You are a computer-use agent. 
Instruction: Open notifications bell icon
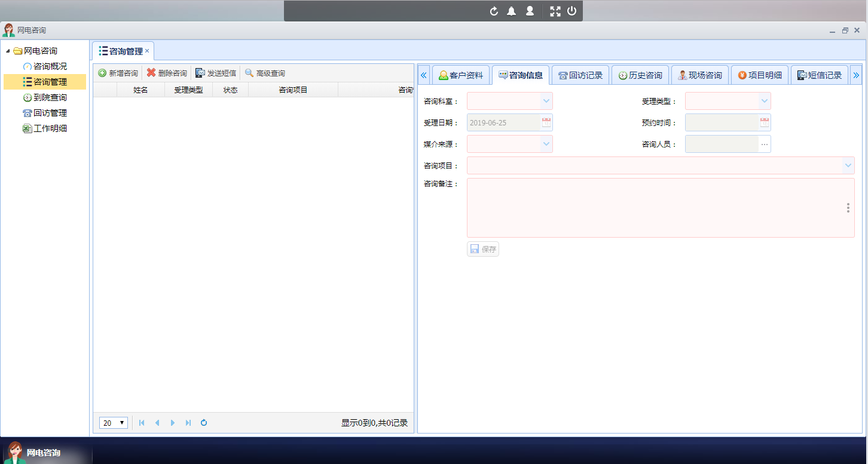tap(512, 11)
